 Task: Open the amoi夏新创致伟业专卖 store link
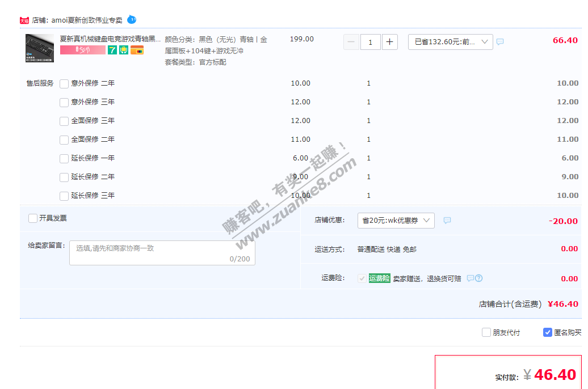click(x=86, y=20)
